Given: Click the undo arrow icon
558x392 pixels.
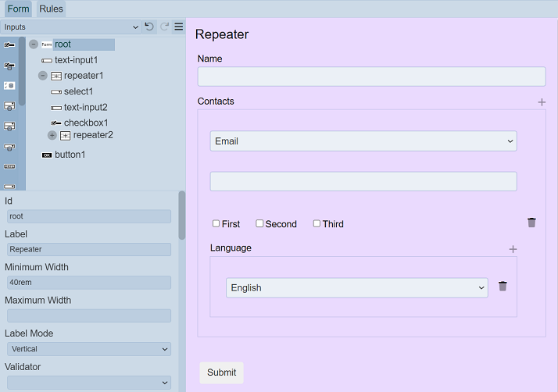Looking at the screenshot, I should coord(149,27).
